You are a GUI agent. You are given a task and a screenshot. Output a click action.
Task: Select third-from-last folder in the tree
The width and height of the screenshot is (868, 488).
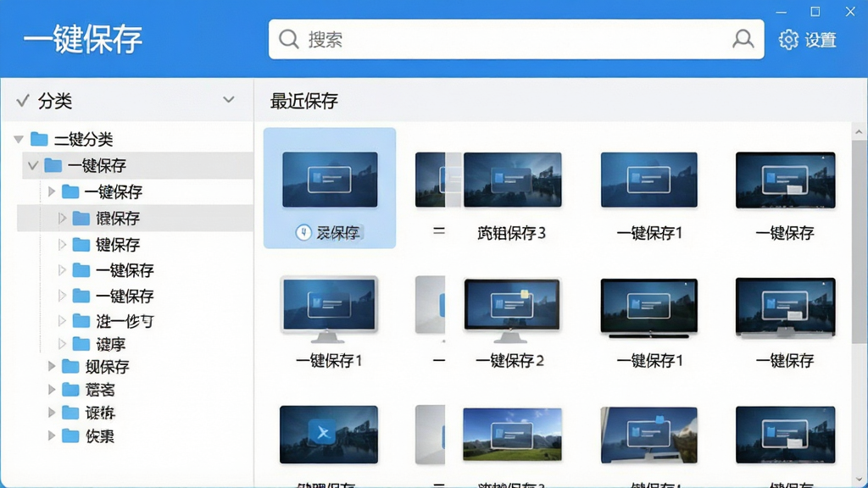[100, 390]
